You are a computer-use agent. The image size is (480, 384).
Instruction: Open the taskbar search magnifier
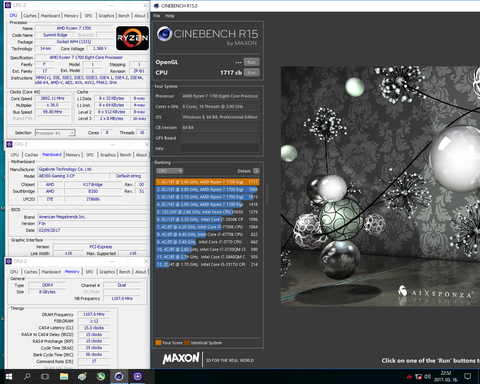pyautogui.click(x=27, y=377)
